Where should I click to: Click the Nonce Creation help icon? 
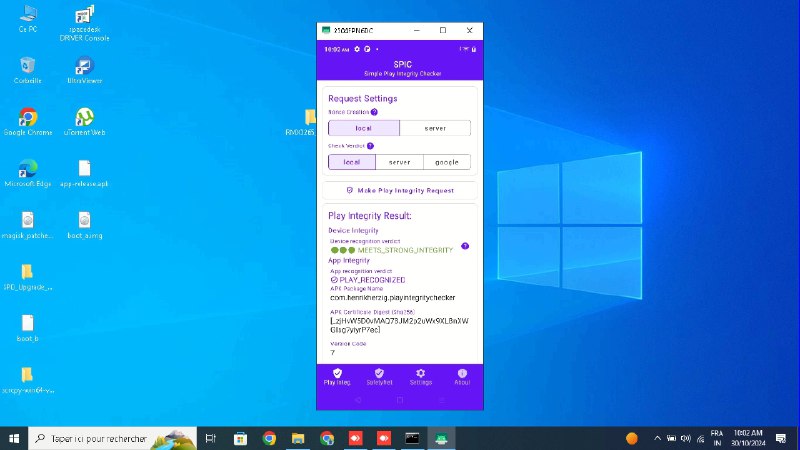(x=374, y=112)
